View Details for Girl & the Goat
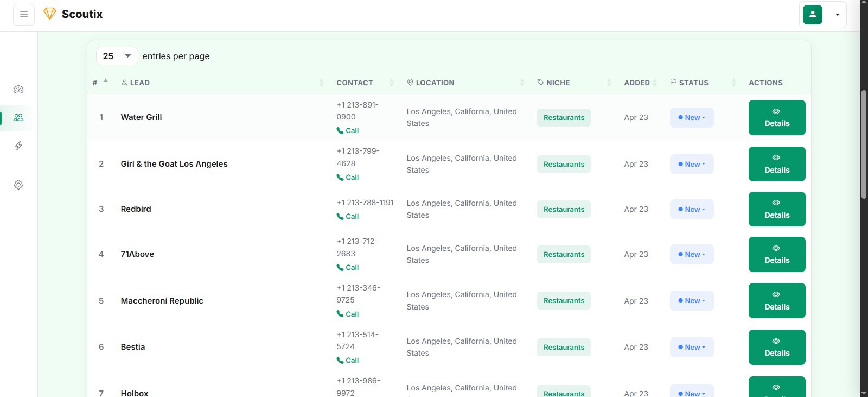The width and height of the screenshot is (868, 397). coord(777,164)
